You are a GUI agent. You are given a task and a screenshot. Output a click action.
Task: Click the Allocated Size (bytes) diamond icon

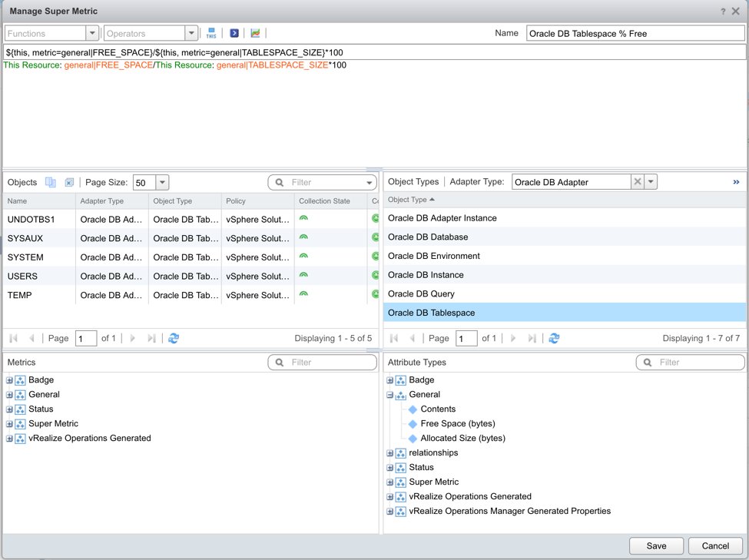[413, 438]
